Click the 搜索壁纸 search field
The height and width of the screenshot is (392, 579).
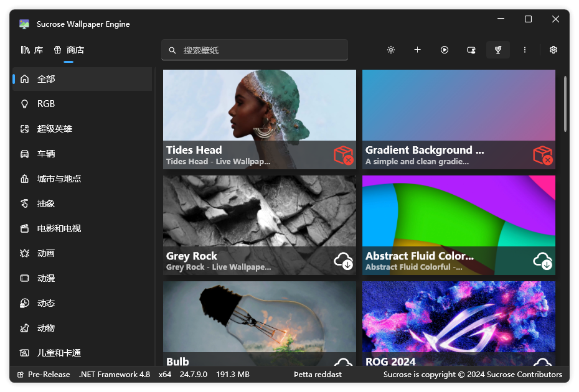click(255, 50)
